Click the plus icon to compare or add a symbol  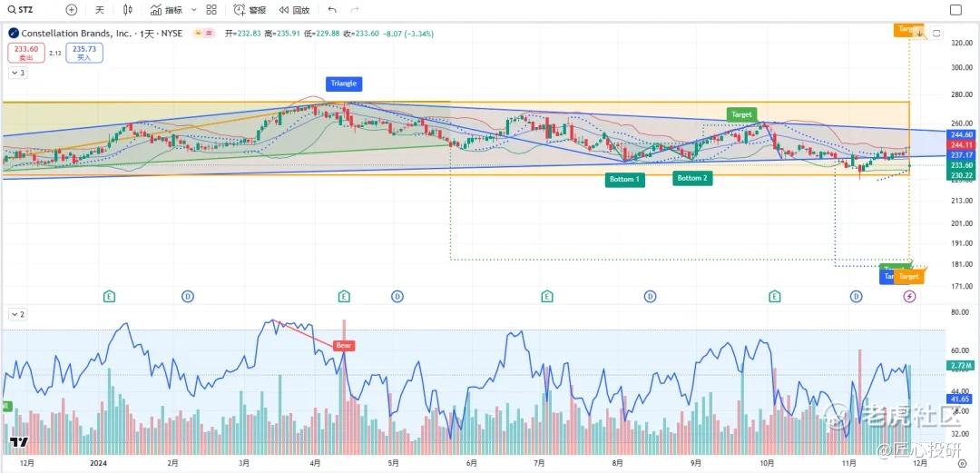(x=72, y=10)
